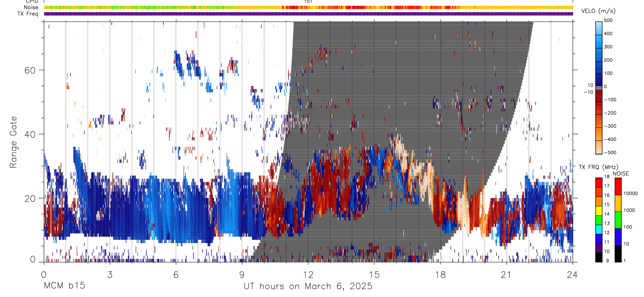
Task: Click the yellow 14–15 MHz swatch in TX FRQ legend
Action: 599,210
